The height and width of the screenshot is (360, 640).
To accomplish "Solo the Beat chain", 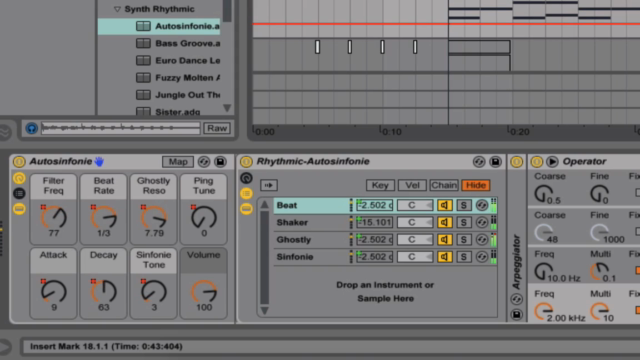I will point(463,205).
